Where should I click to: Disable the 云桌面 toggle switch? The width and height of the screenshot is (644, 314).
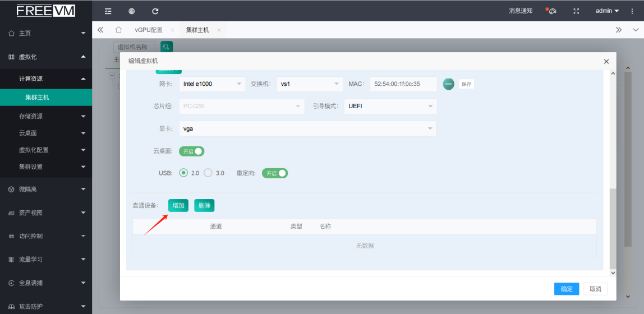191,151
